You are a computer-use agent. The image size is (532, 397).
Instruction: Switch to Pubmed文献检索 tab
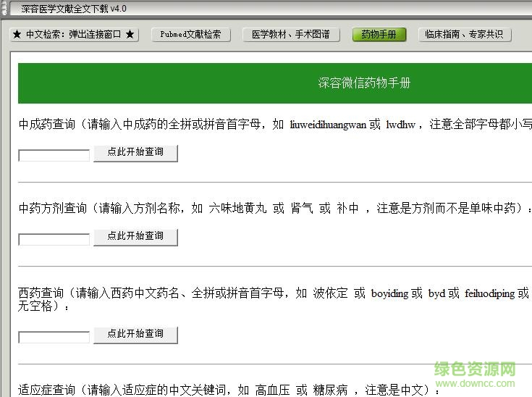(x=190, y=34)
